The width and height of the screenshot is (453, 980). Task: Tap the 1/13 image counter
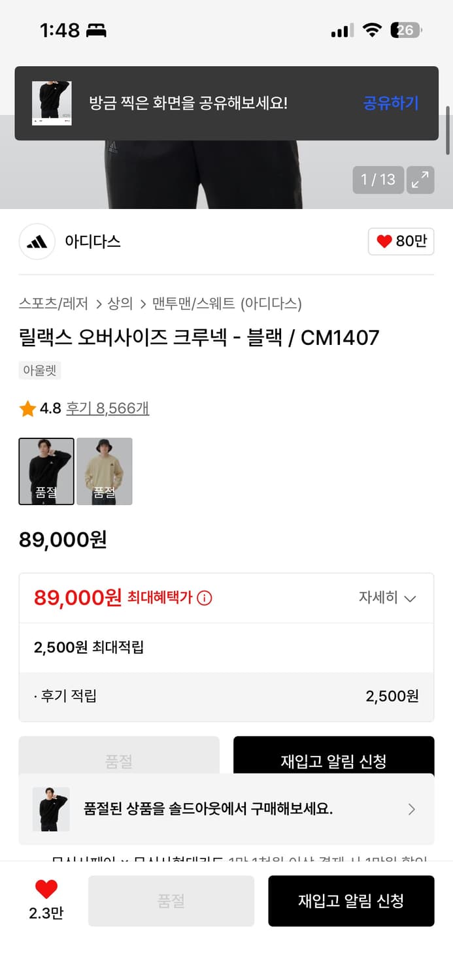tap(378, 180)
